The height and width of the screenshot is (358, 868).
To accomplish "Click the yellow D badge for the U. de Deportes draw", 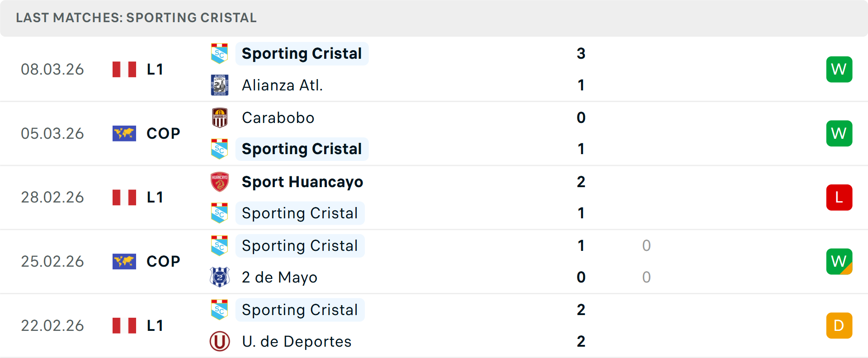I will pos(839,325).
